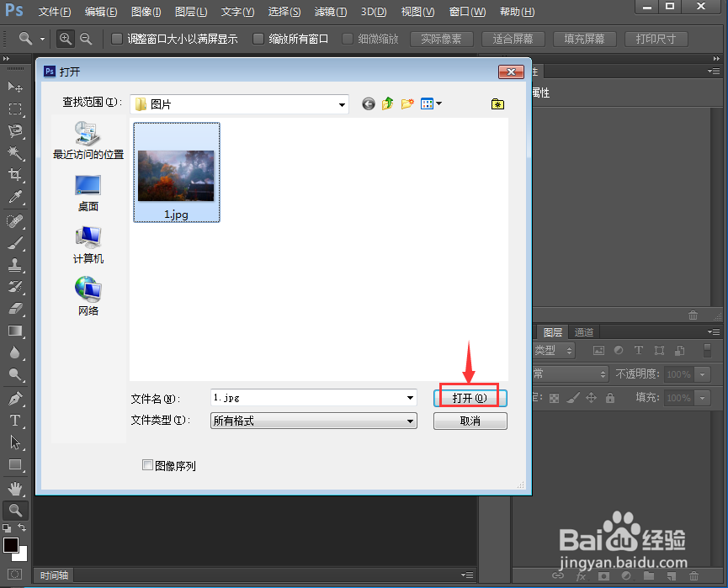
Task: Switch to the 通道 tab
Action: click(x=583, y=332)
